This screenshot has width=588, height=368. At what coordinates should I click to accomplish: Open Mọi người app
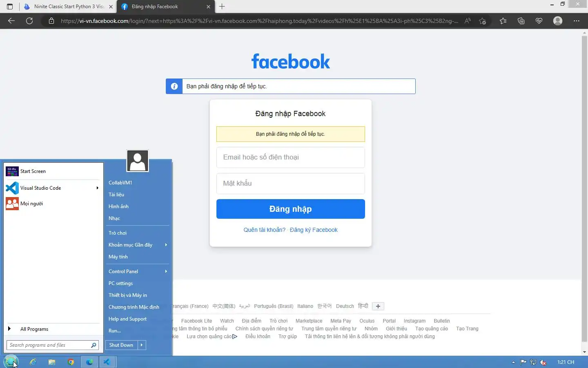[x=53, y=204]
